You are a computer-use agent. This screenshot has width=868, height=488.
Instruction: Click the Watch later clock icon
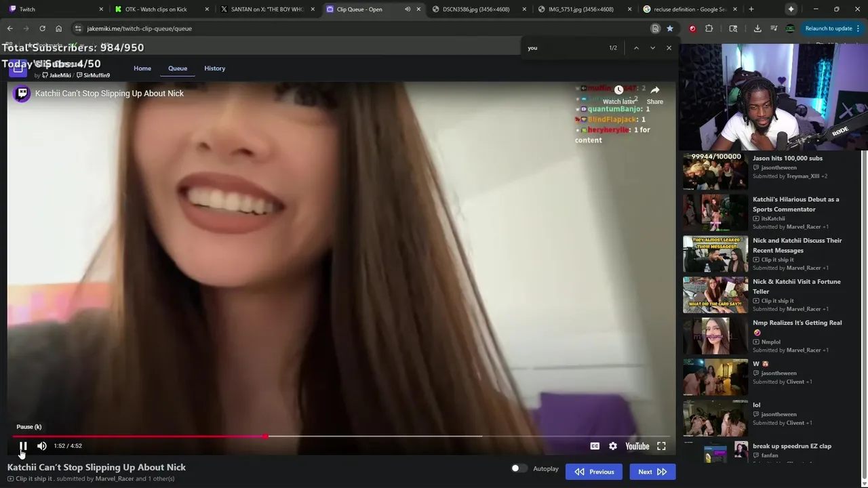(618, 90)
